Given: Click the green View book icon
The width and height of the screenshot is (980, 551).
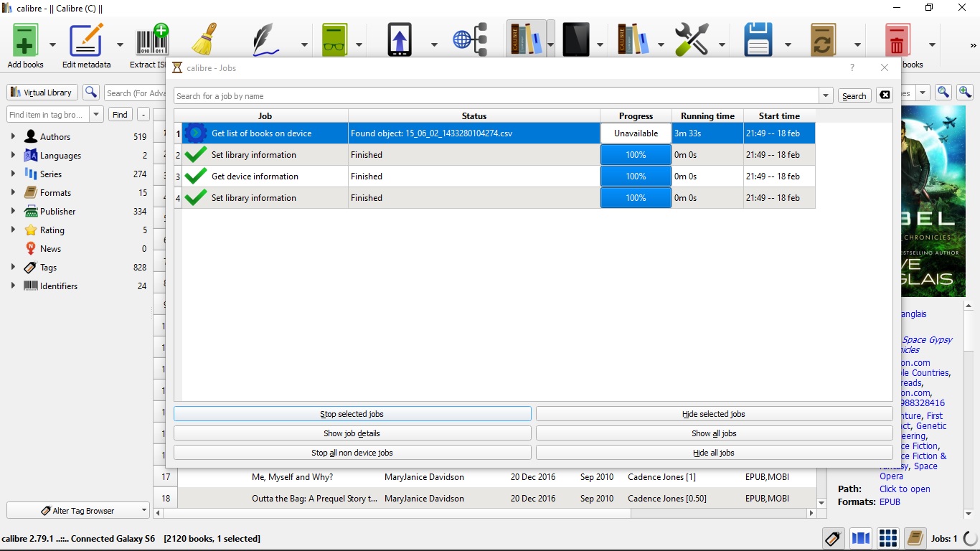Looking at the screenshot, I should coord(334,41).
